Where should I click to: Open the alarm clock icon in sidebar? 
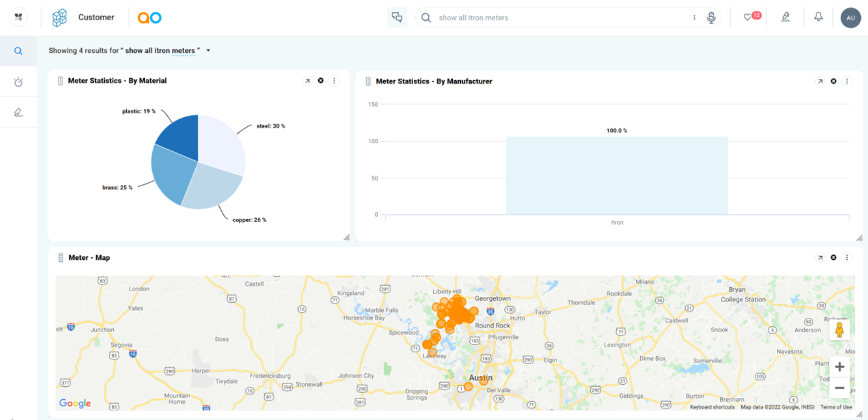point(18,82)
